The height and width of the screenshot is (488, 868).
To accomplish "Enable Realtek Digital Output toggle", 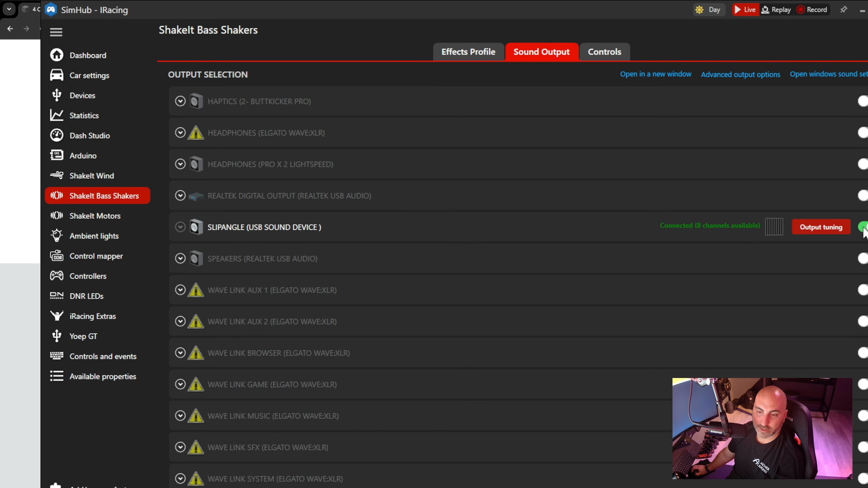I will [863, 195].
